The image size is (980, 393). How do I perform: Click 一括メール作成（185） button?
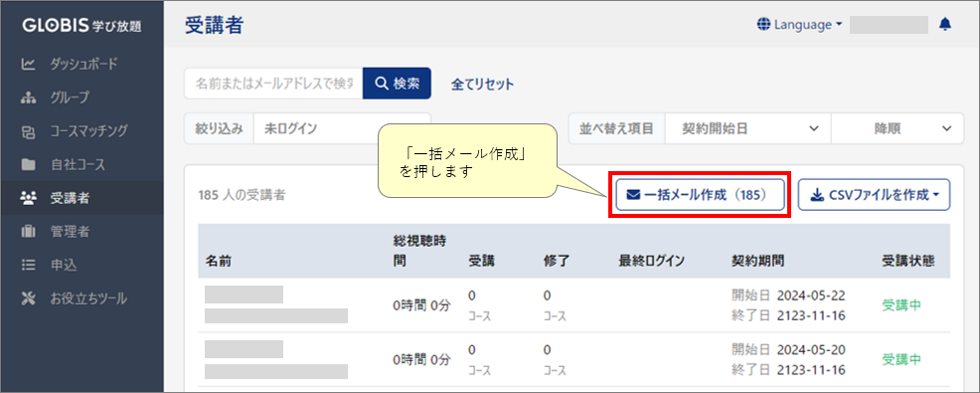pyautogui.click(x=700, y=195)
